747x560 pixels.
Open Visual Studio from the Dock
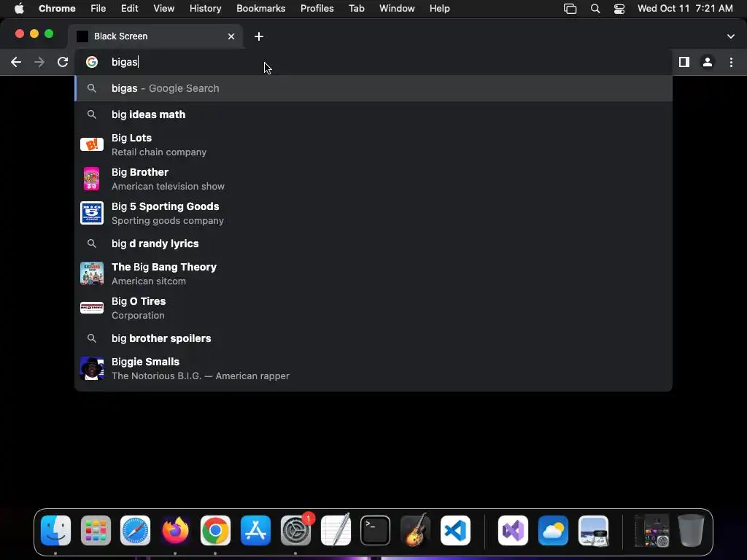click(513, 530)
